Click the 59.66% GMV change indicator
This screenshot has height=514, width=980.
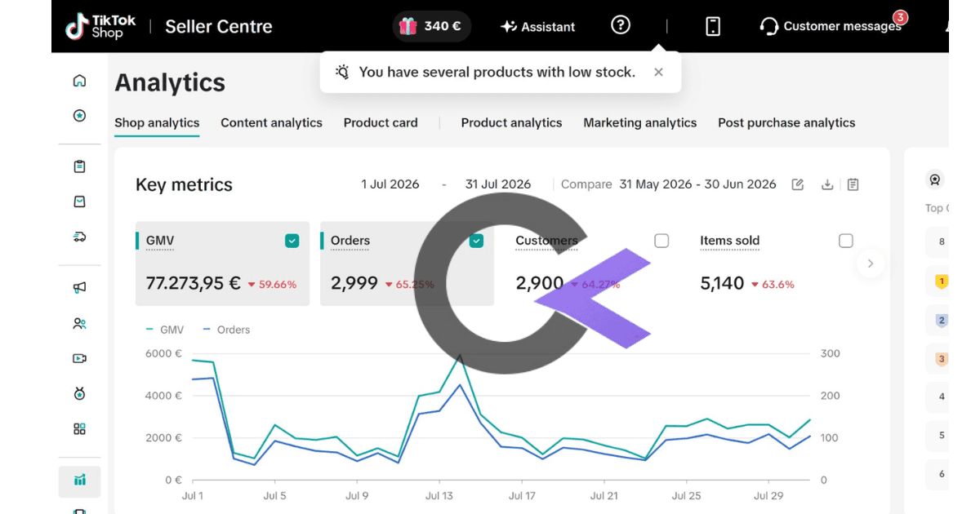[272, 285]
